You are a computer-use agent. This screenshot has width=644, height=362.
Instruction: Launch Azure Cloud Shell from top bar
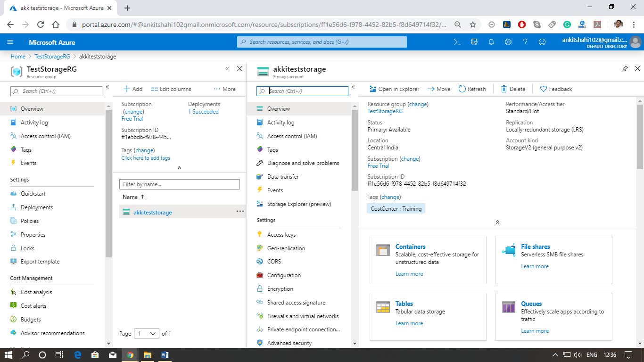click(x=456, y=42)
